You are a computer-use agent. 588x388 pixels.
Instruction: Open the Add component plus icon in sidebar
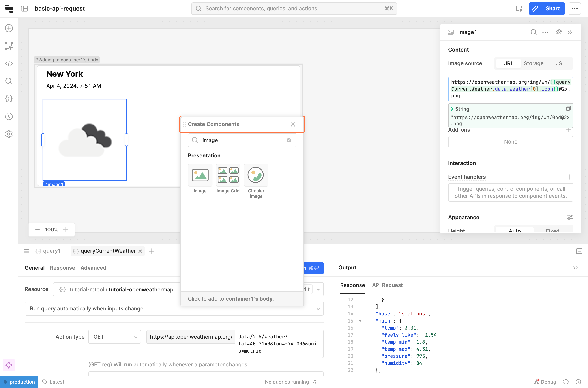(9, 28)
